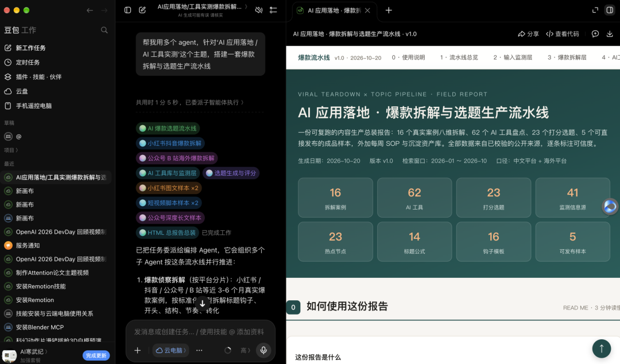Click the 完成更新 button
Screen dimensions: 620x364
click(96, 356)
